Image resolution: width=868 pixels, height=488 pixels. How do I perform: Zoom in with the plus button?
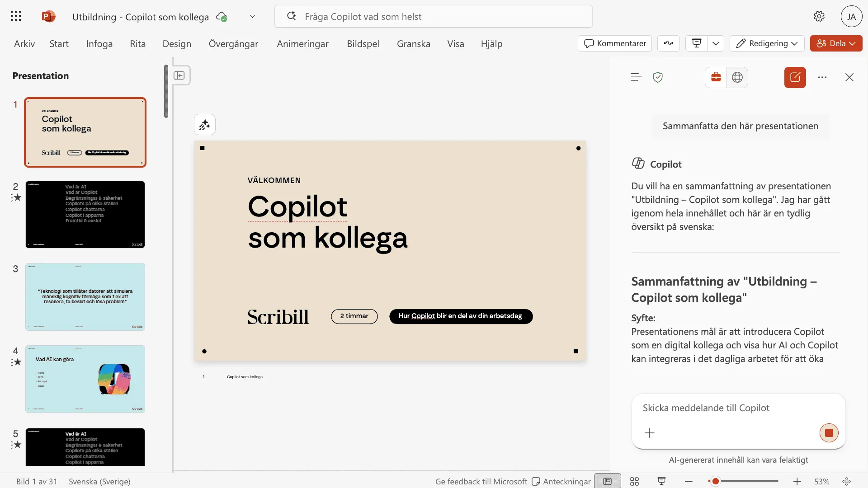point(797,481)
